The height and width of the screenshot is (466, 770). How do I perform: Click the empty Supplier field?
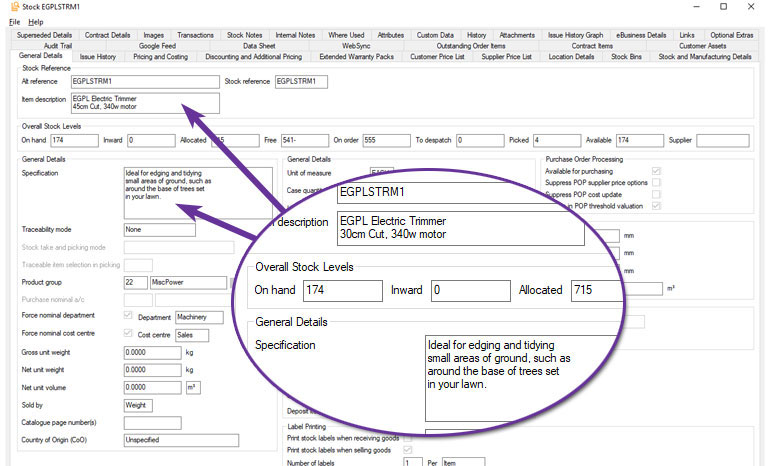point(723,140)
